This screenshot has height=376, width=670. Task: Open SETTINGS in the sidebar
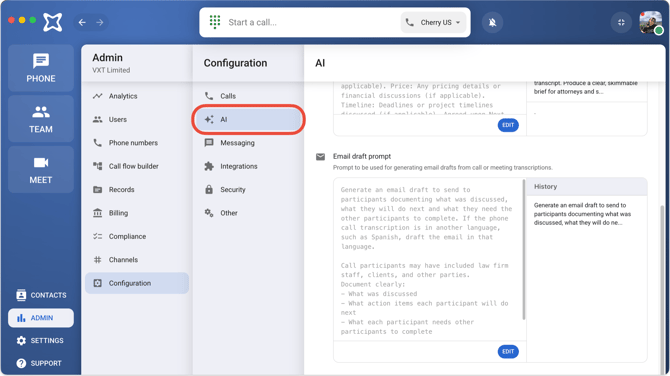pyautogui.click(x=41, y=341)
